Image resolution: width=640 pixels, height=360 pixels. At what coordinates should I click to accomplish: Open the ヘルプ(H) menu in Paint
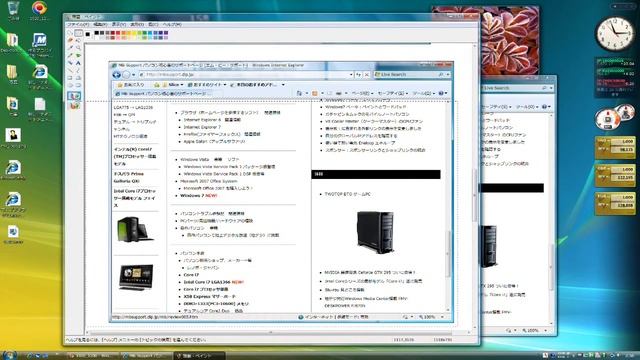[172, 24]
